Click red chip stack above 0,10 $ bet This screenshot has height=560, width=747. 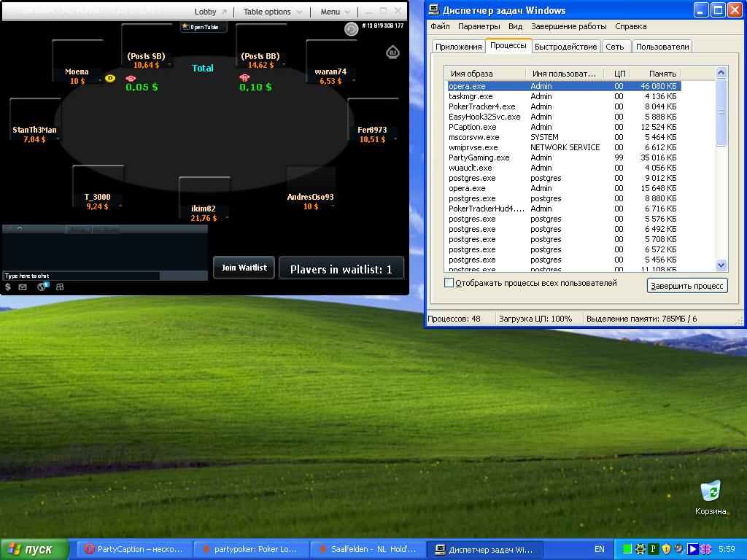click(244, 77)
